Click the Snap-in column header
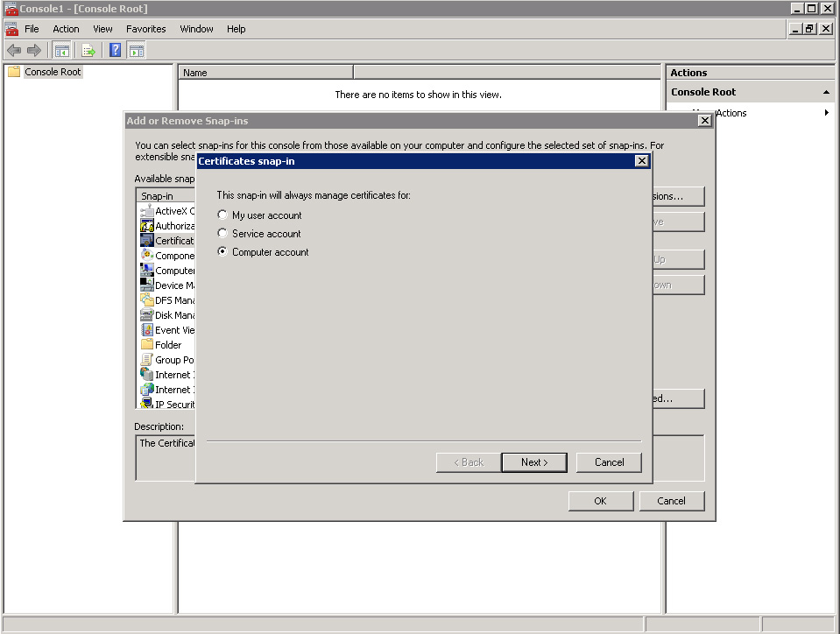This screenshot has width=840, height=634. pyautogui.click(x=166, y=196)
